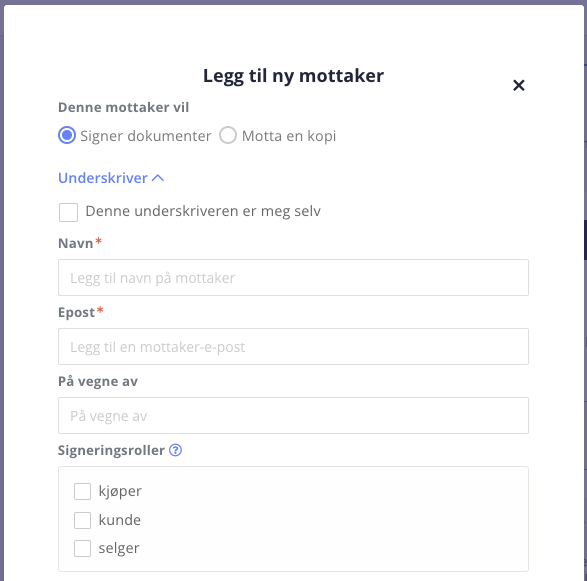
Task: Enable the kjøper signing role checkbox
Action: pos(82,491)
